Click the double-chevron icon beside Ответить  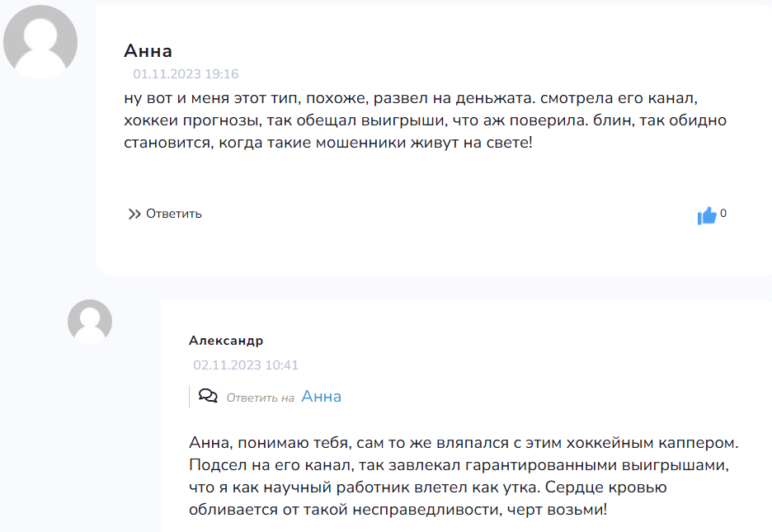click(134, 214)
